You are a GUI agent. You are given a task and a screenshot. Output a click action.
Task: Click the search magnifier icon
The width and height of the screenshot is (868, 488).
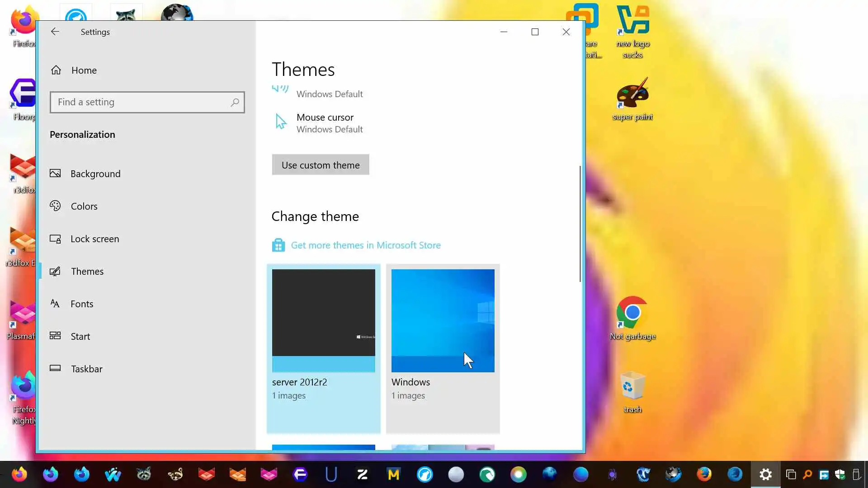click(x=235, y=102)
